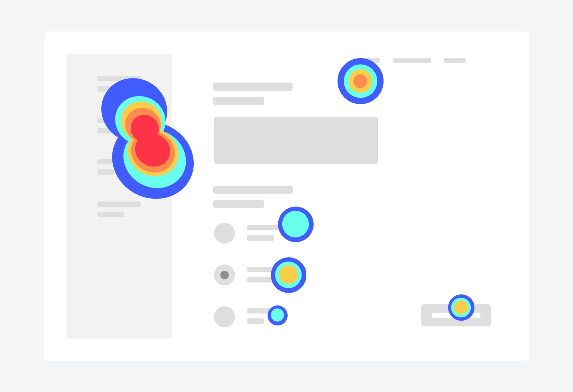Image resolution: width=573 pixels, height=392 pixels.
Task: Toggle the first radio button option
Action: pyautogui.click(x=225, y=232)
